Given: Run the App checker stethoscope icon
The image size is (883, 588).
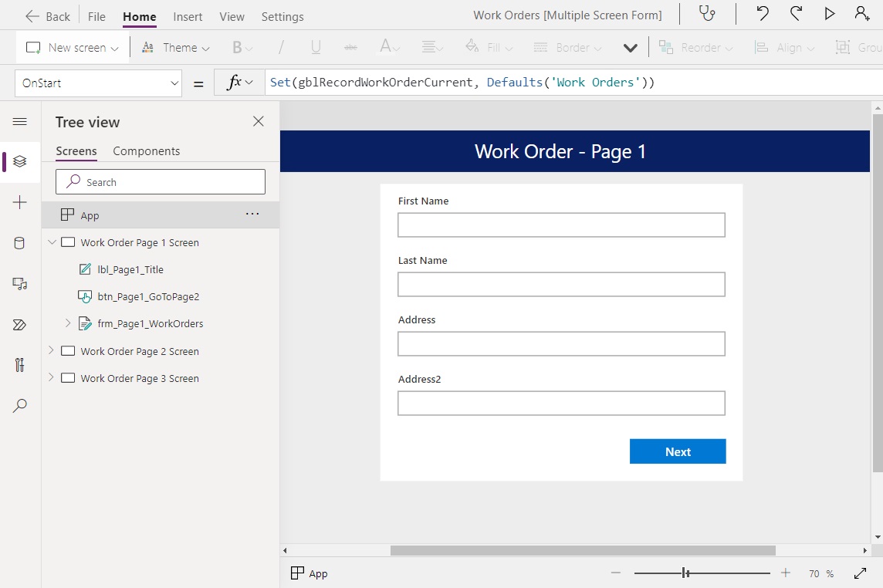Looking at the screenshot, I should coord(708,14).
